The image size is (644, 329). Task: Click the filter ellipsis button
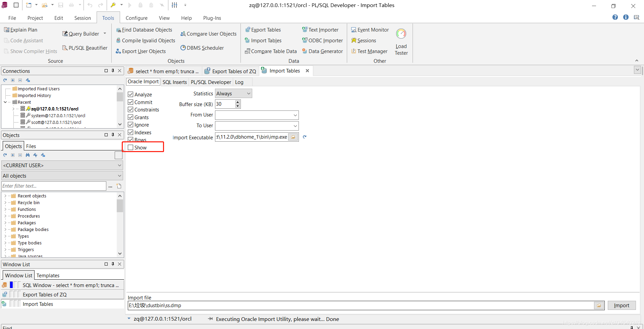click(x=110, y=186)
